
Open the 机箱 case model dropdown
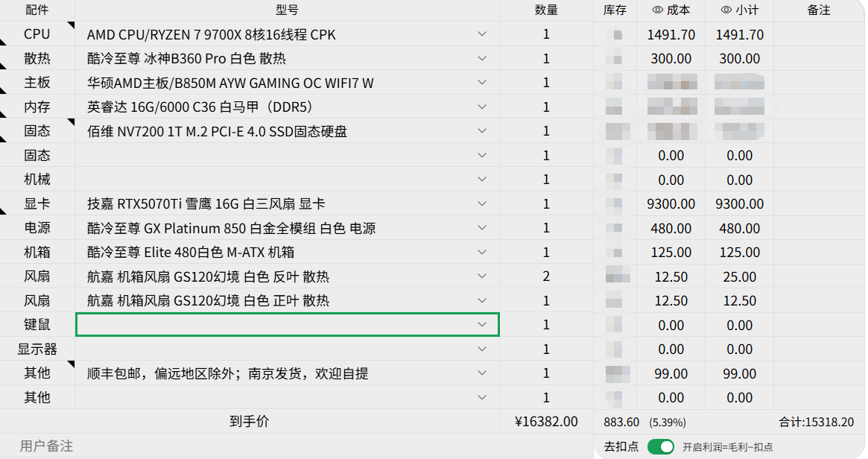pos(482,252)
